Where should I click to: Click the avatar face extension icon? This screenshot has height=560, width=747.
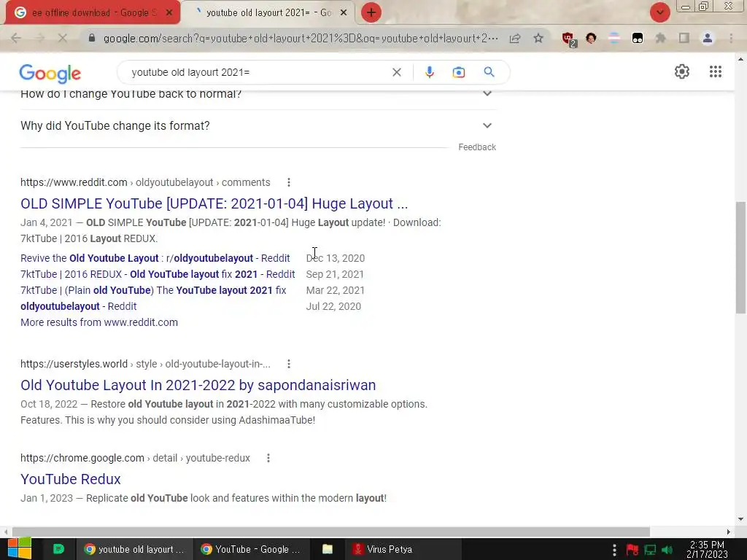coord(591,38)
